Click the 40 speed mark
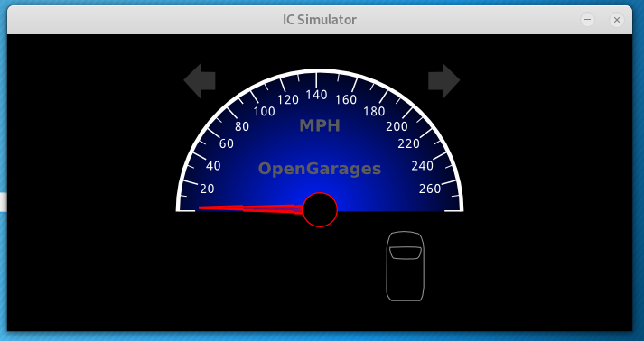Screen dimensions: 644x341 click(213, 166)
